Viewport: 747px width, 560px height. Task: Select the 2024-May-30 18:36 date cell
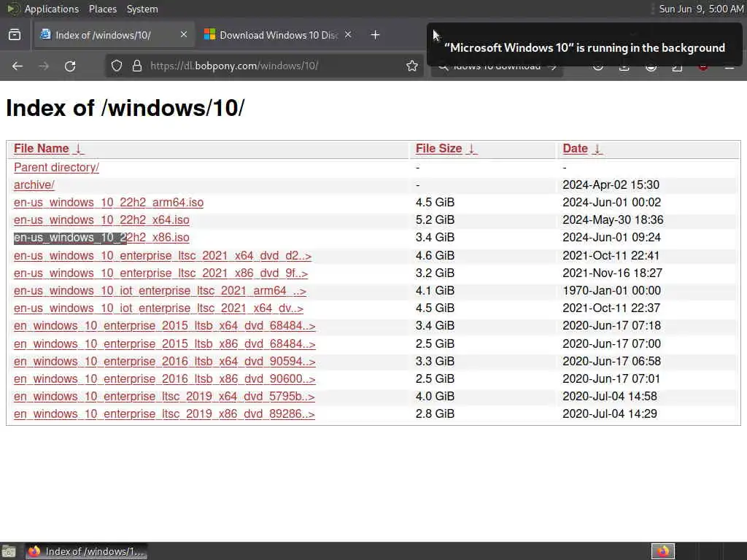pos(613,220)
